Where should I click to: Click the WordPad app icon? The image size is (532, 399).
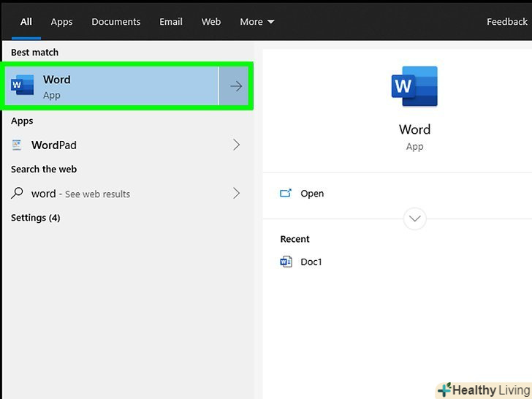17,145
